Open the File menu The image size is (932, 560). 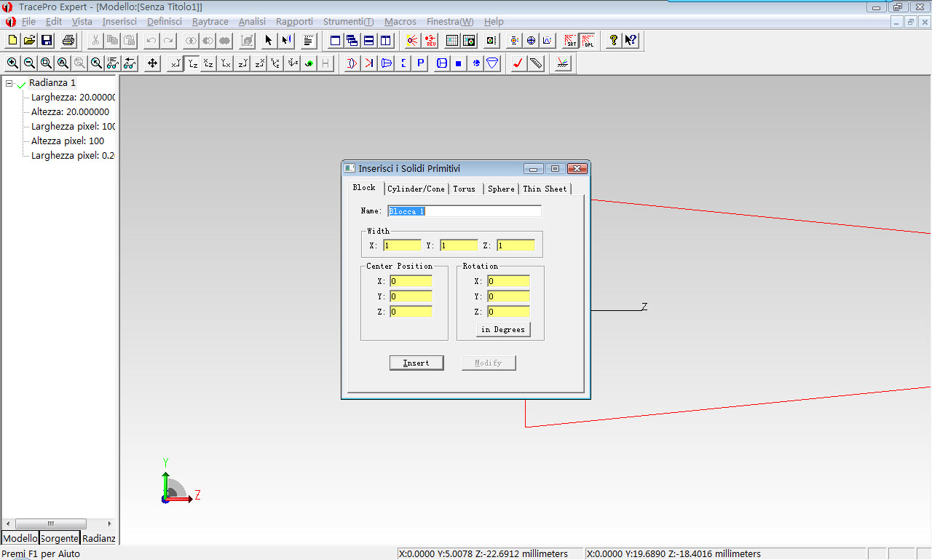28,22
